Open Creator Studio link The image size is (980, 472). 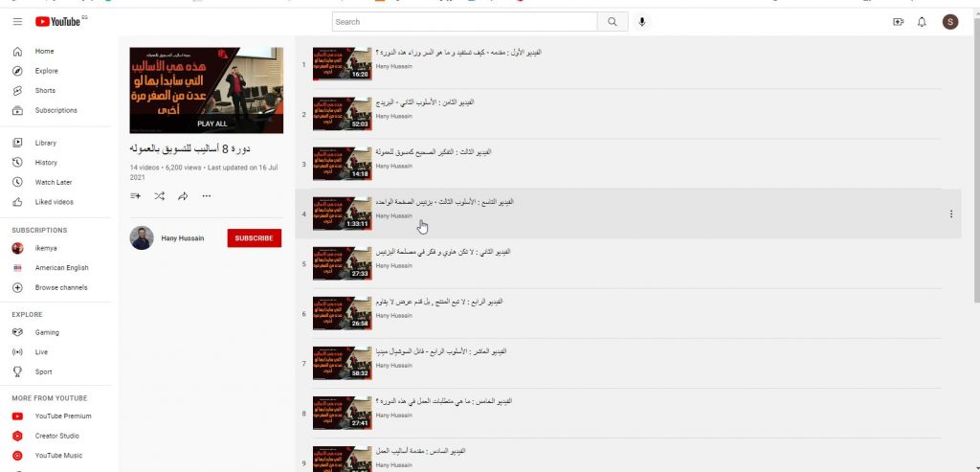[56, 436]
